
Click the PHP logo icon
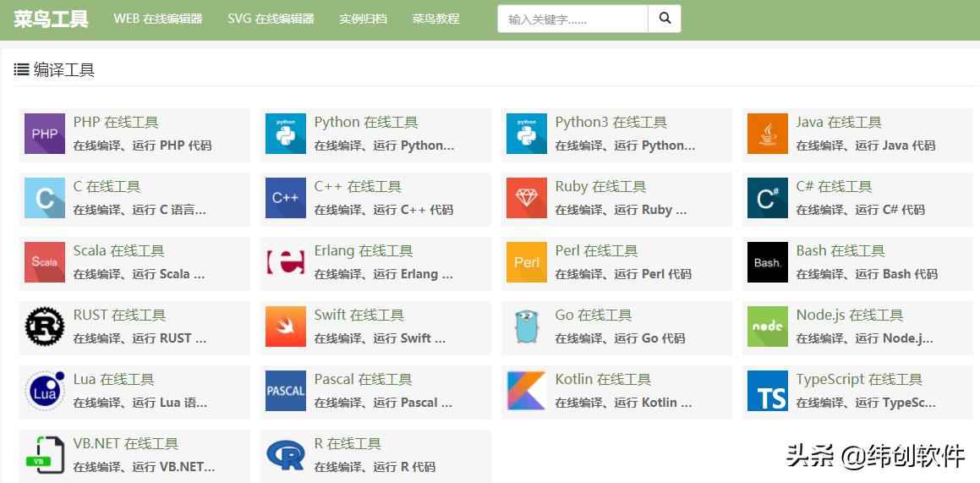pyautogui.click(x=44, y=134)
